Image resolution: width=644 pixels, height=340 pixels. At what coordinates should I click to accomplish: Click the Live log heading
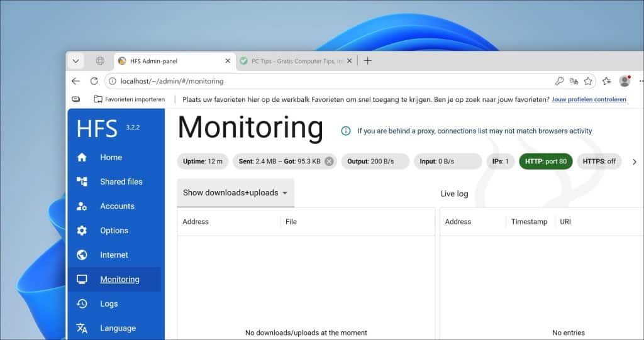point(454,194)
